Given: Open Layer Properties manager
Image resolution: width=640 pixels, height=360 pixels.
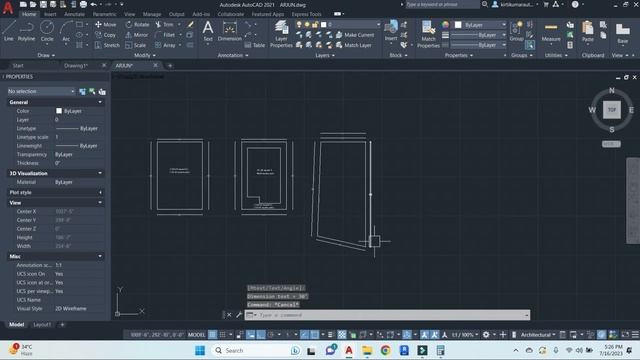Looking at the screenshot, I should coord(281,34).
